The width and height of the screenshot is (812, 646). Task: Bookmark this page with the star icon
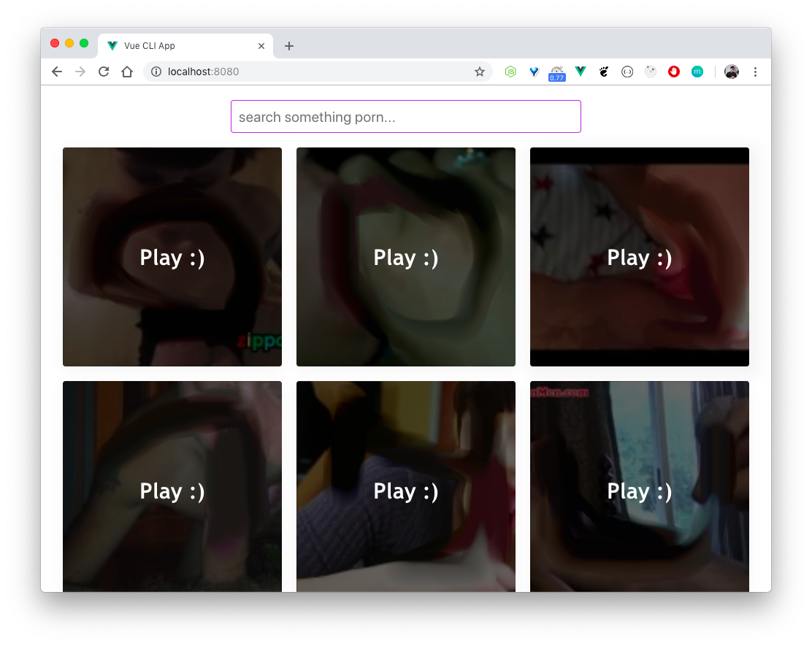480,72
